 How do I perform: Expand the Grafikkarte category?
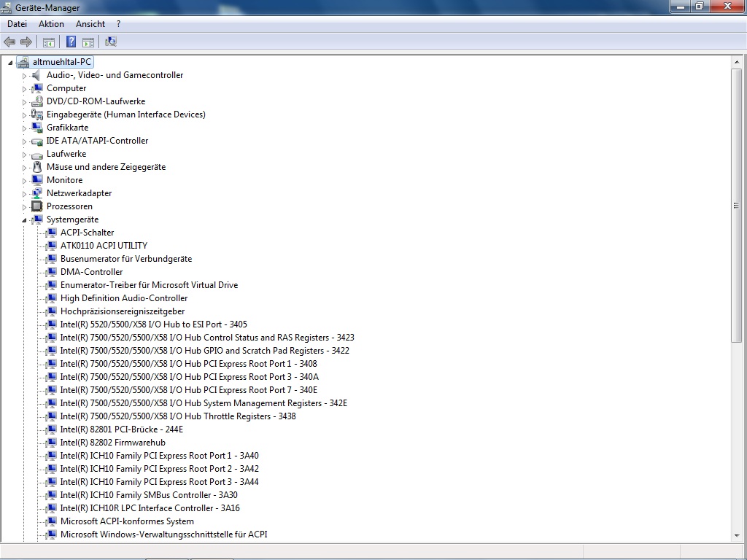(24, 128)
